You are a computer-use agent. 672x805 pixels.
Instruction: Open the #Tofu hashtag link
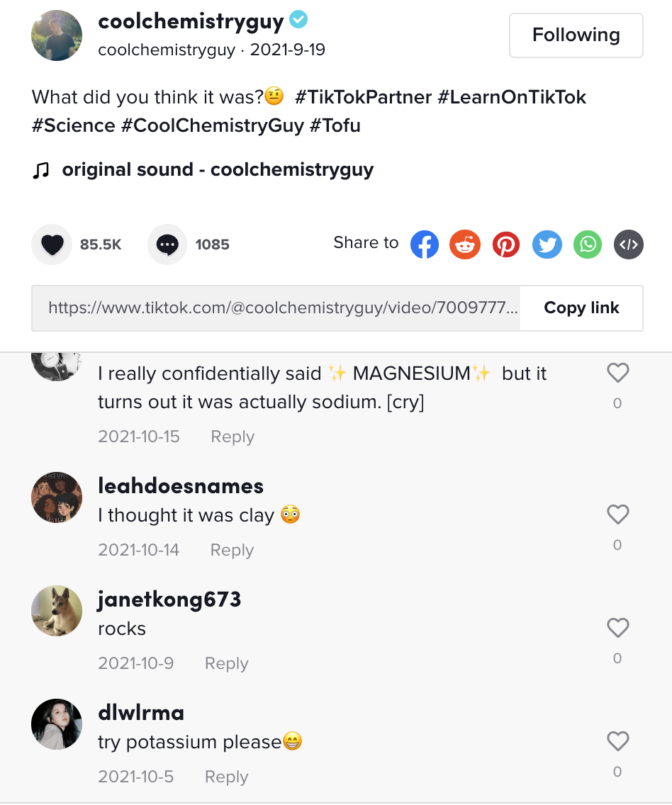point(335,125)
